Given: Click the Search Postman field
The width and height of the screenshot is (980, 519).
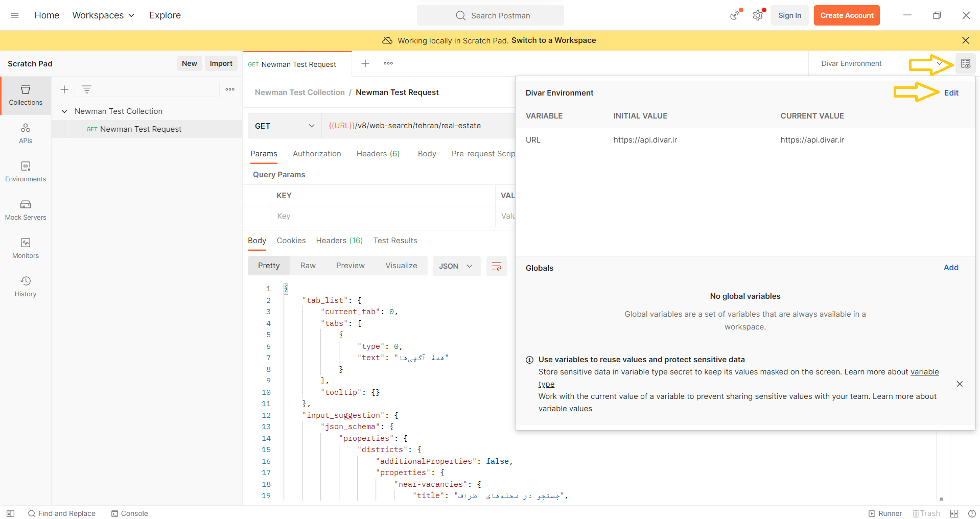Looking at the screenshot, I should click(x=489, y=15).
